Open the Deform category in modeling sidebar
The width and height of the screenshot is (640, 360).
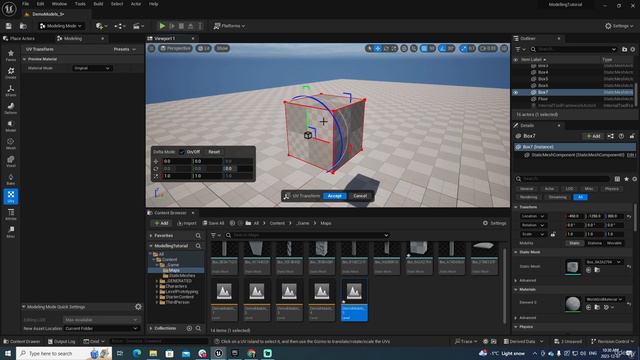(x=11, y=108)
